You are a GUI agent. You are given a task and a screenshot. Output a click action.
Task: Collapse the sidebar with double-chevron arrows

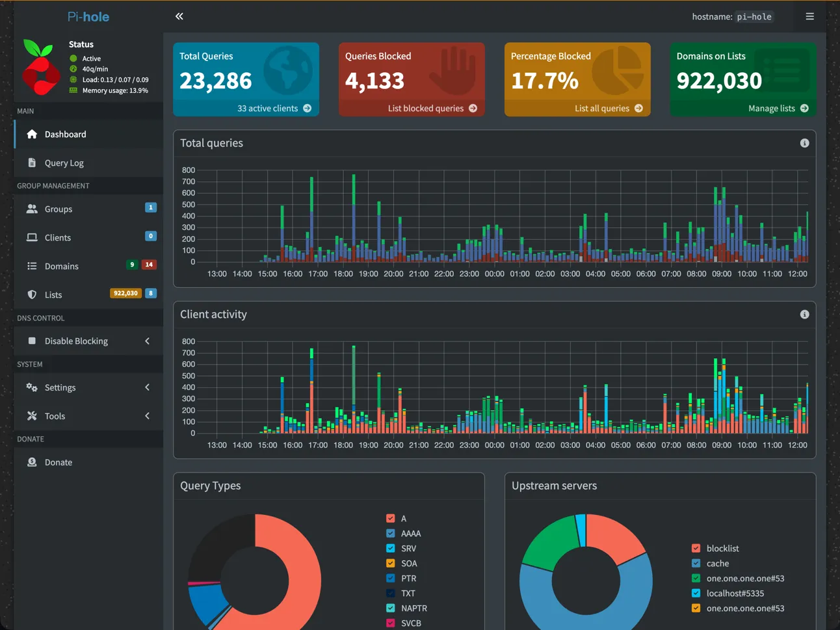179,16
